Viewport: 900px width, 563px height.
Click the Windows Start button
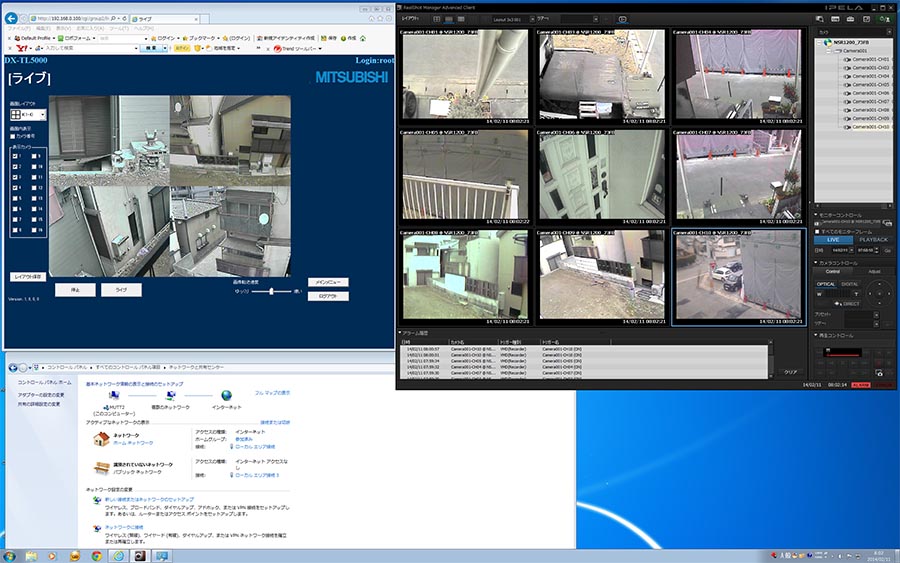tap(10, 555)
